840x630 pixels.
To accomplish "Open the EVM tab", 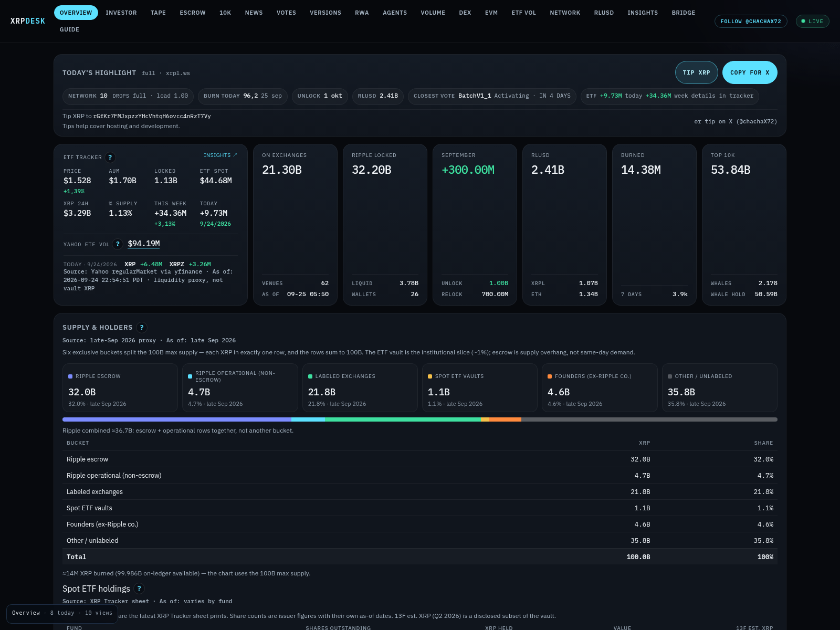I will pos(491,13).
